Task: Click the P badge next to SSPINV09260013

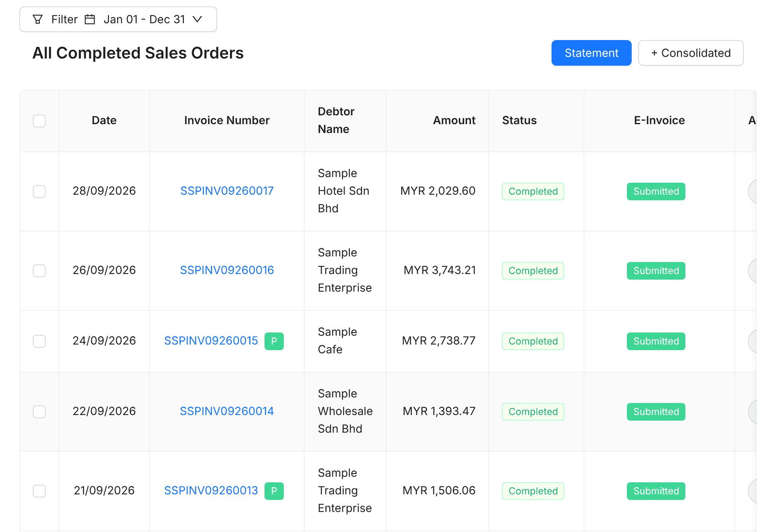Action: (274, 491)
